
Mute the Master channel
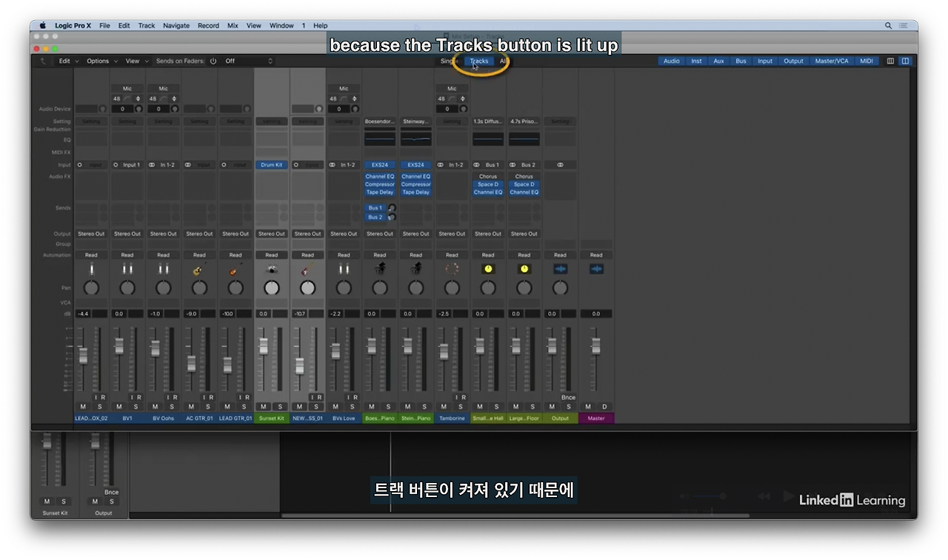588,407
